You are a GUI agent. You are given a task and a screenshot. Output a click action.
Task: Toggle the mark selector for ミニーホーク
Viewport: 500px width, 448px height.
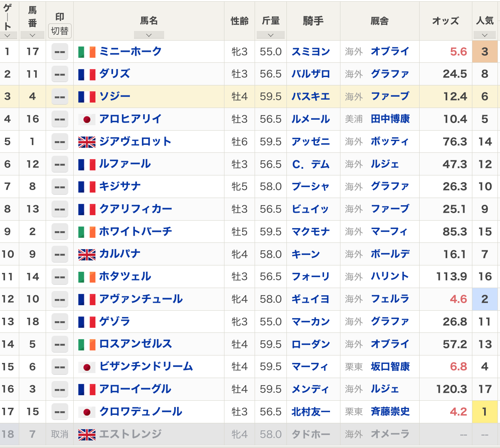60,52
